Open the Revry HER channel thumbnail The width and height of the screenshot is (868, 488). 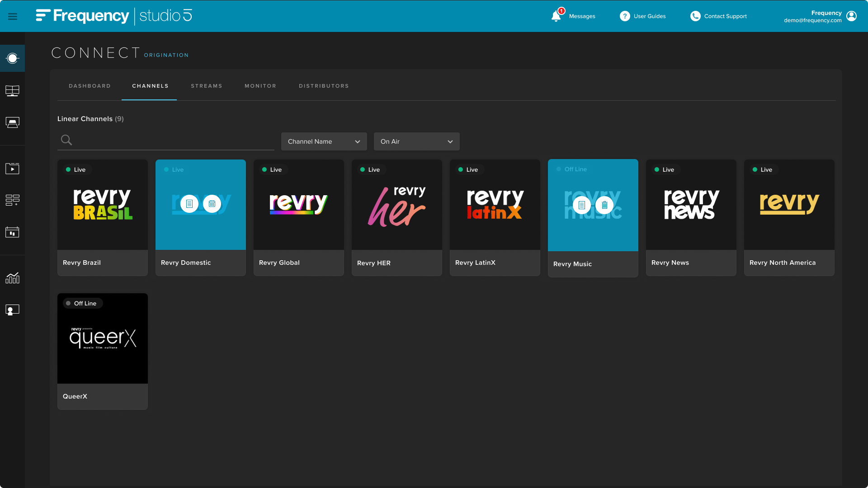tap(397, 205)
